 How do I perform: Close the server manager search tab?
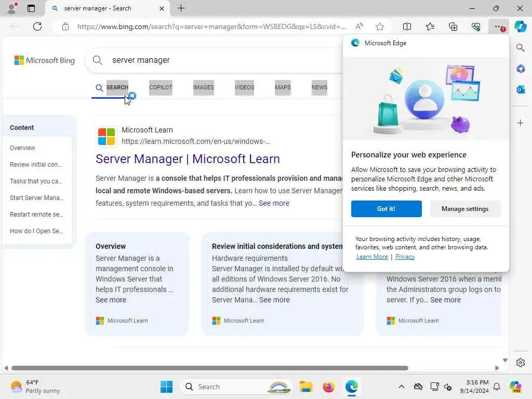[162, 8]
